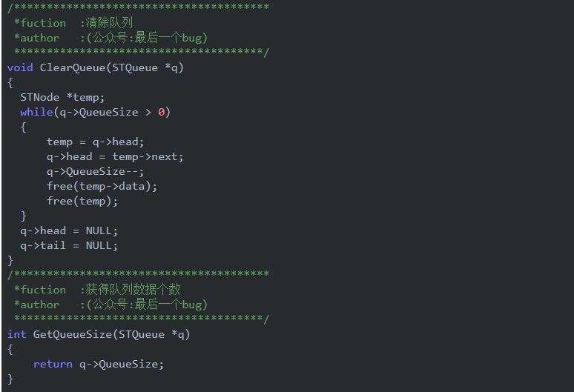
Task: Click the 'free(temp);' line
Action: click(82, 201)
